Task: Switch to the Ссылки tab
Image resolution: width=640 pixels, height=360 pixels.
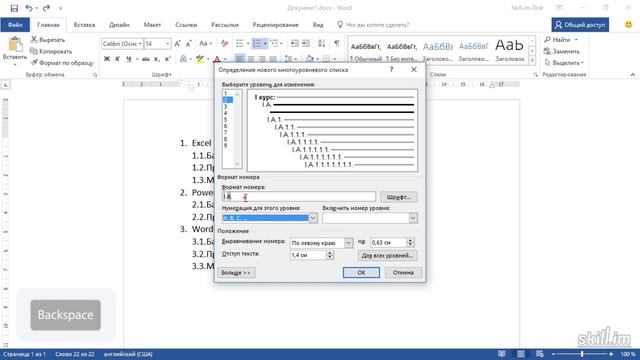Action: click(x=186, y=24)
